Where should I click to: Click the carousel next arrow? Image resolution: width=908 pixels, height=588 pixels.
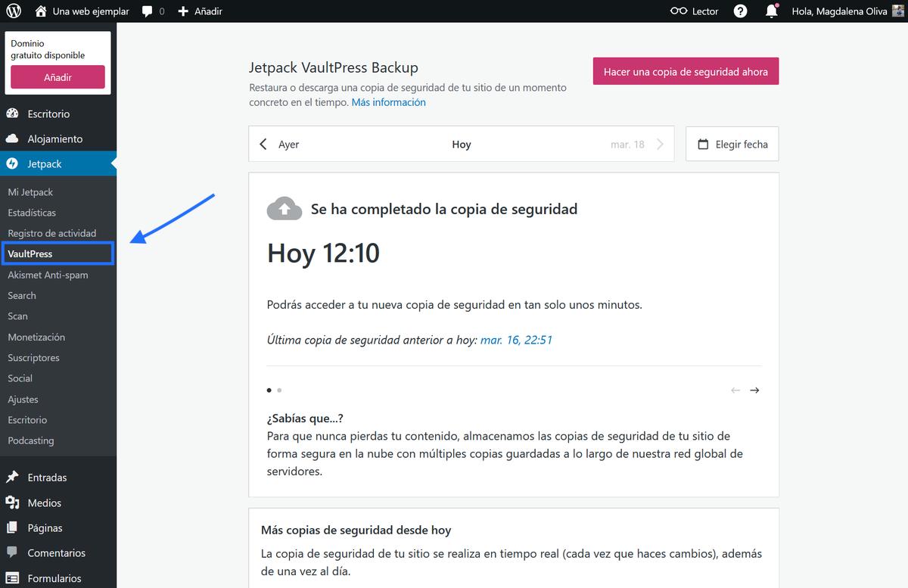click(754, 390)
